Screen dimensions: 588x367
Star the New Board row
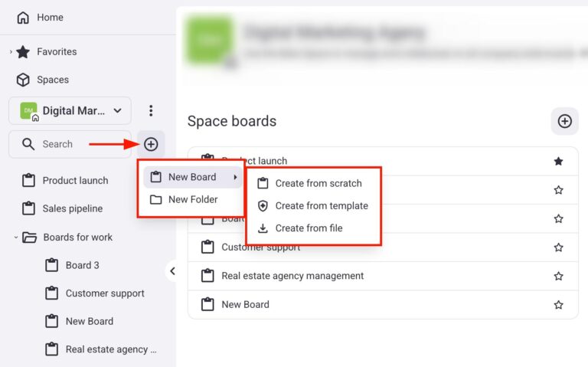click(558, 305)
